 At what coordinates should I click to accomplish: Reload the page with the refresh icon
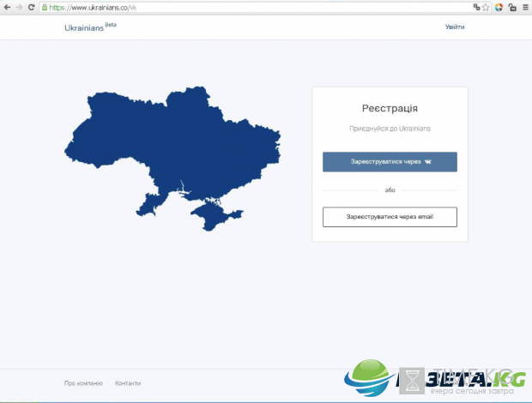pos(31,7)
